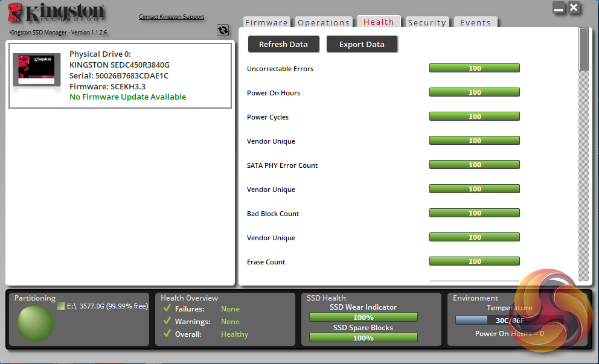Click the Environment panel heading
The image size is (599, 364).
click(x=475, y=298)
